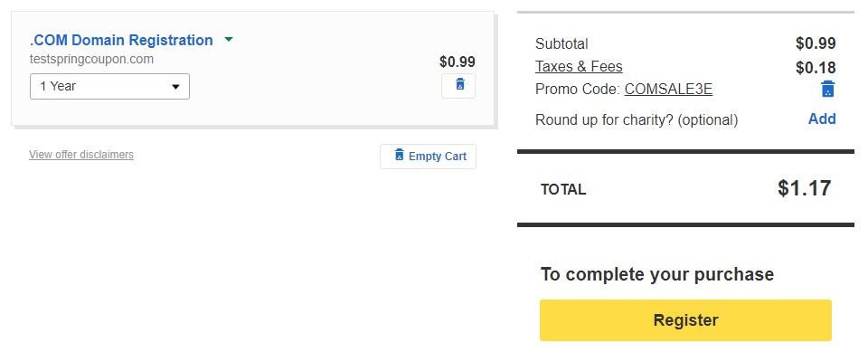The width and height of the screenshot is (868, 352).
Task: Delete the .COM domain item with trash icon
Action: tap(458, 86)
